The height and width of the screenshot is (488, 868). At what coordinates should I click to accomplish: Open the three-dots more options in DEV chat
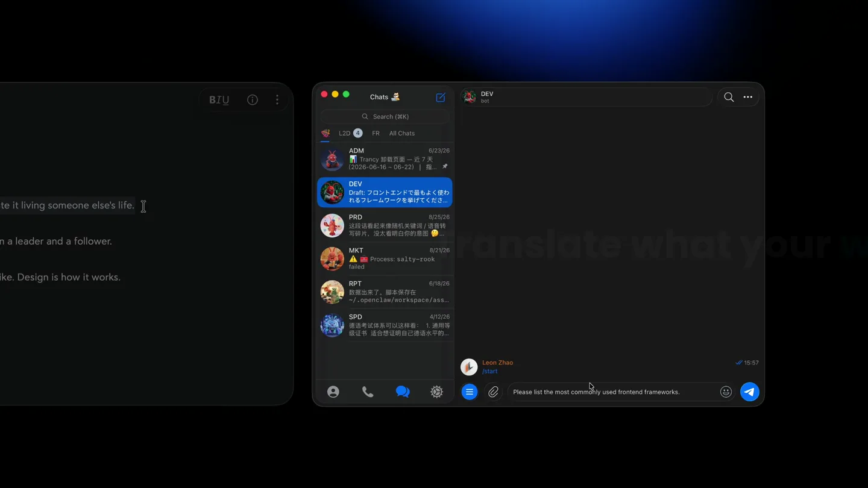tap(748, 97)
